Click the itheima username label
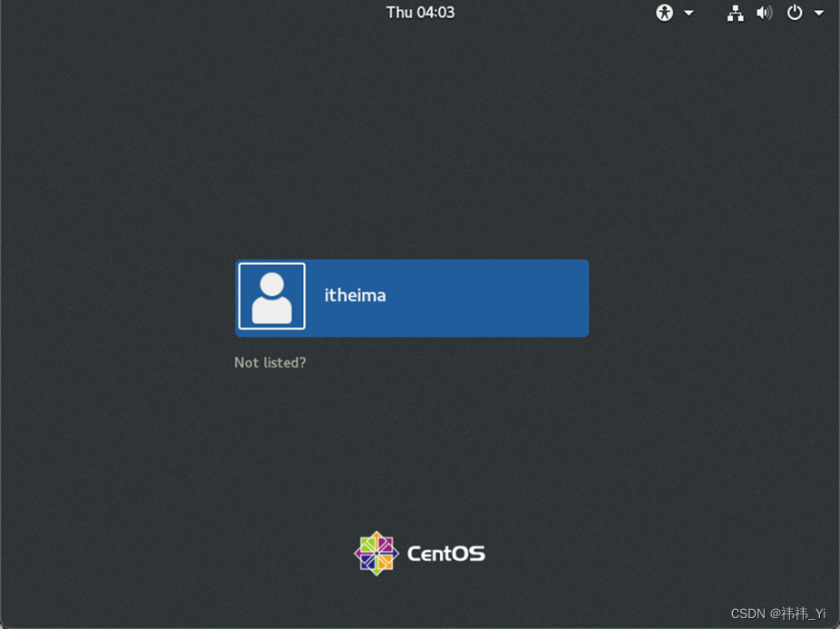The height and width of the screenshot is (629, 840). click(355, 295)
